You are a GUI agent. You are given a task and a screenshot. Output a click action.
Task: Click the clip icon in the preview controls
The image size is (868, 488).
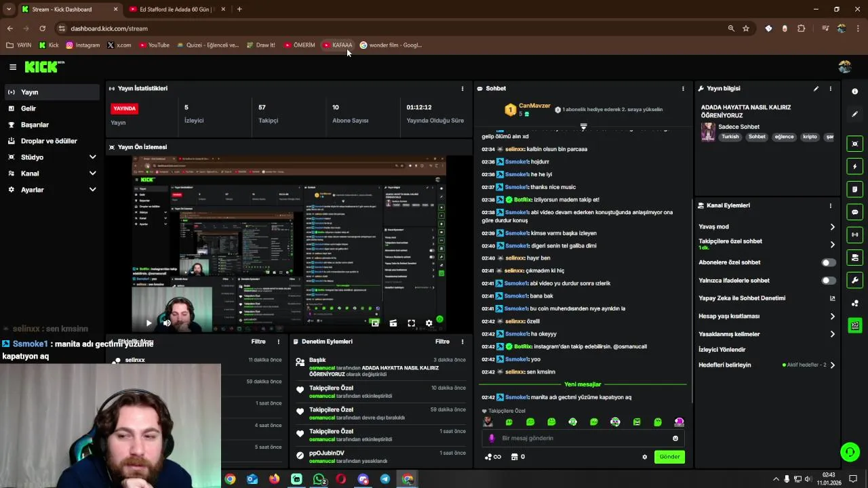(393, 323)
